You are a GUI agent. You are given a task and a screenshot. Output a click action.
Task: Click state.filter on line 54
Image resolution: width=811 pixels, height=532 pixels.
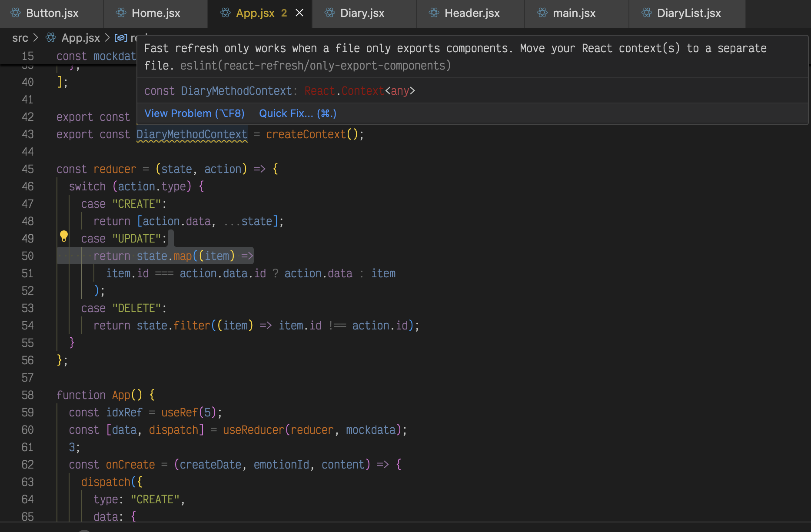pos(173,326)
